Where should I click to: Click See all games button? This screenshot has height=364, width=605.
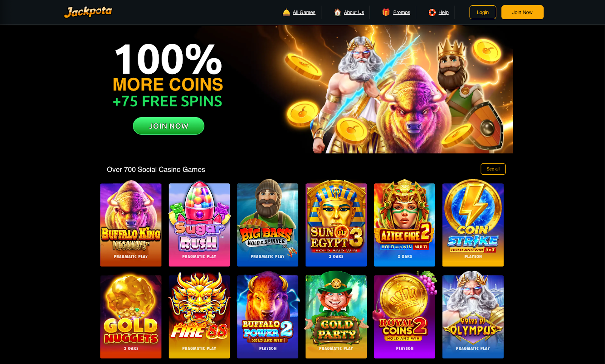pyautogui.click(x=493, y=169)
